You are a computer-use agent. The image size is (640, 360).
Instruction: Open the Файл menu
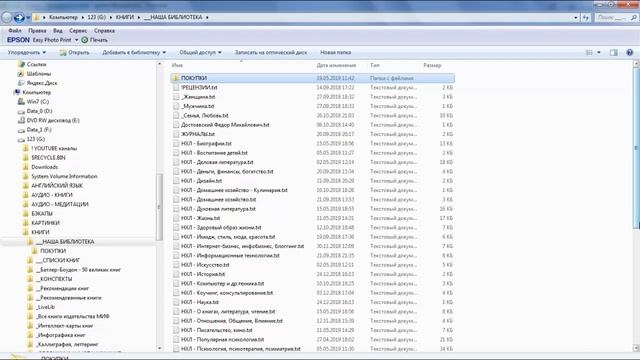pos(15,31)
